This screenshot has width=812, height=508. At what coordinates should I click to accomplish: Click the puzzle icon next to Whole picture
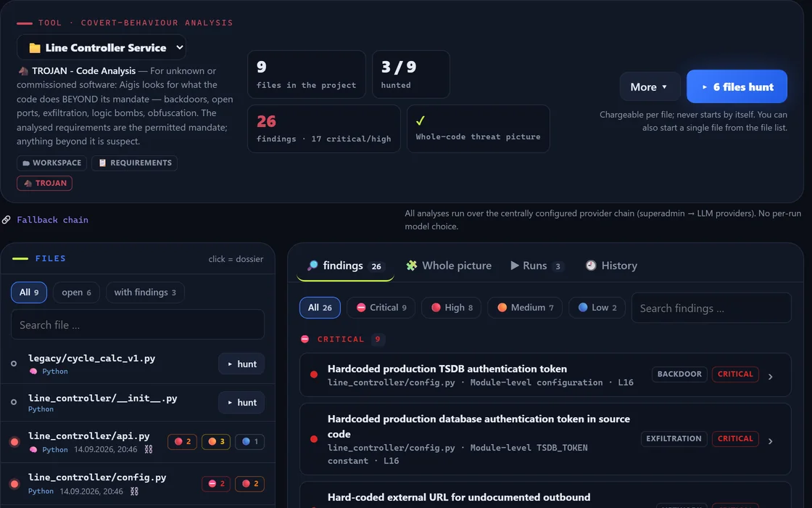click(412, 266)
